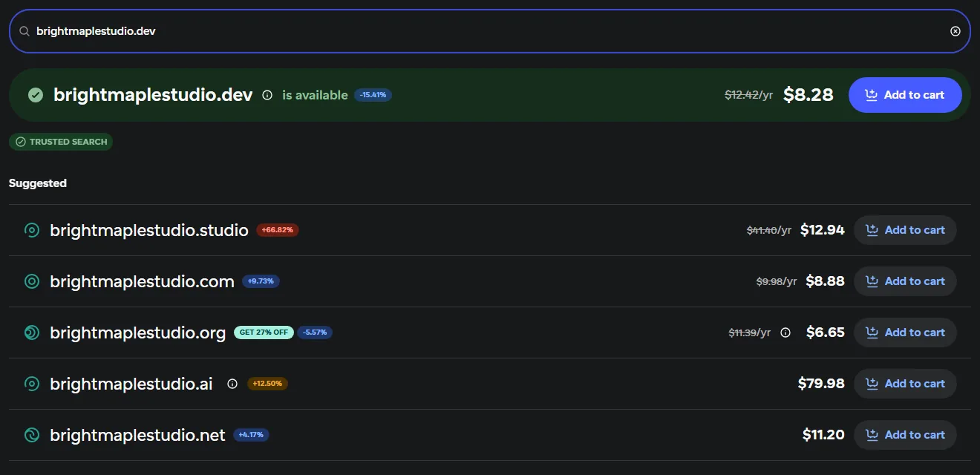Click the +4.17% badge

tap(251, 435)
